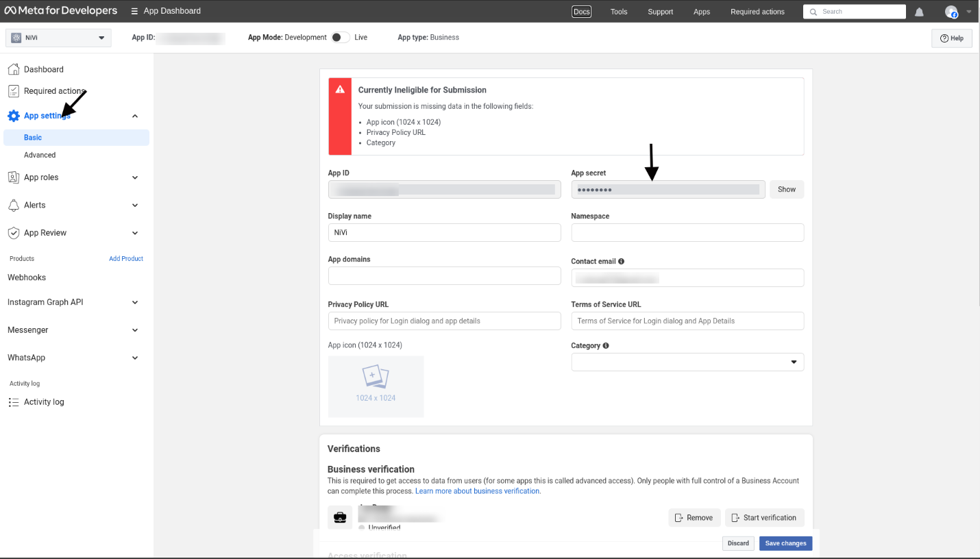Toggle App Mode from Development to Live
This screenshot has height=559, width=980.
pos(340,38)
